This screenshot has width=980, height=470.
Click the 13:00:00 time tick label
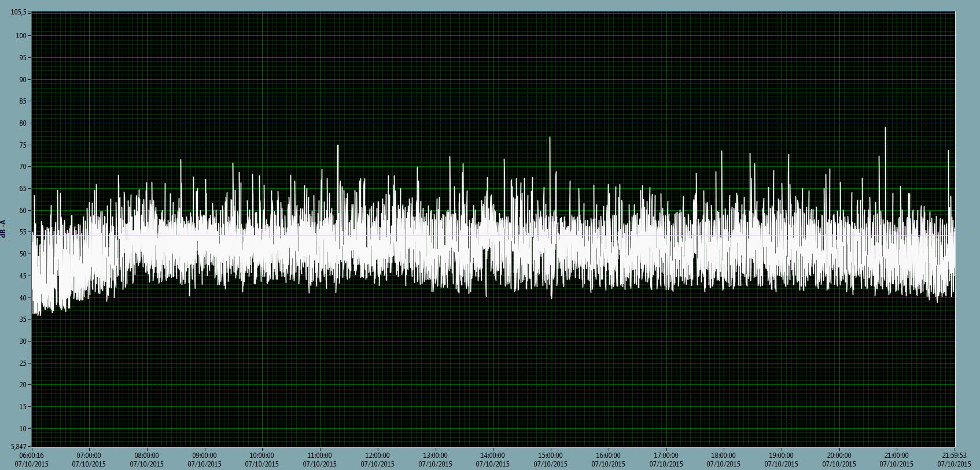[x=435, y=456]
